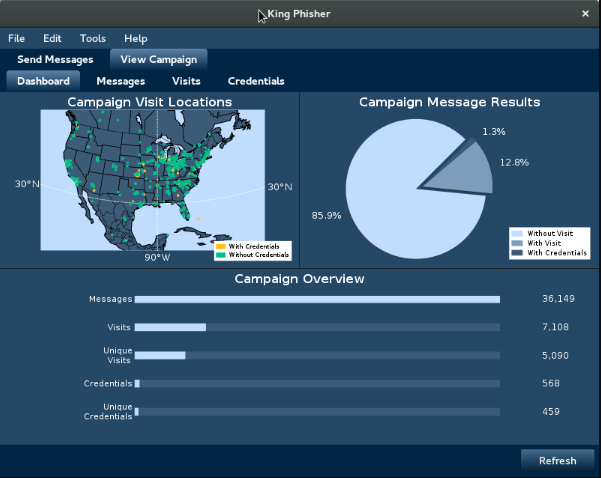Screen dimensions: 601x478
Task: Click the With Visit pie legend swatch
Action: point(517,243)
